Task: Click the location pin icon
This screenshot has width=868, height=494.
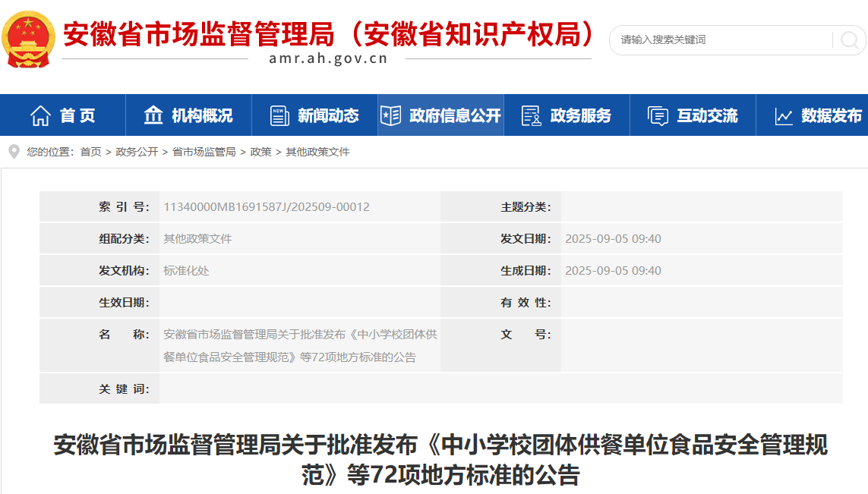Action: click(x=14, y=152)
